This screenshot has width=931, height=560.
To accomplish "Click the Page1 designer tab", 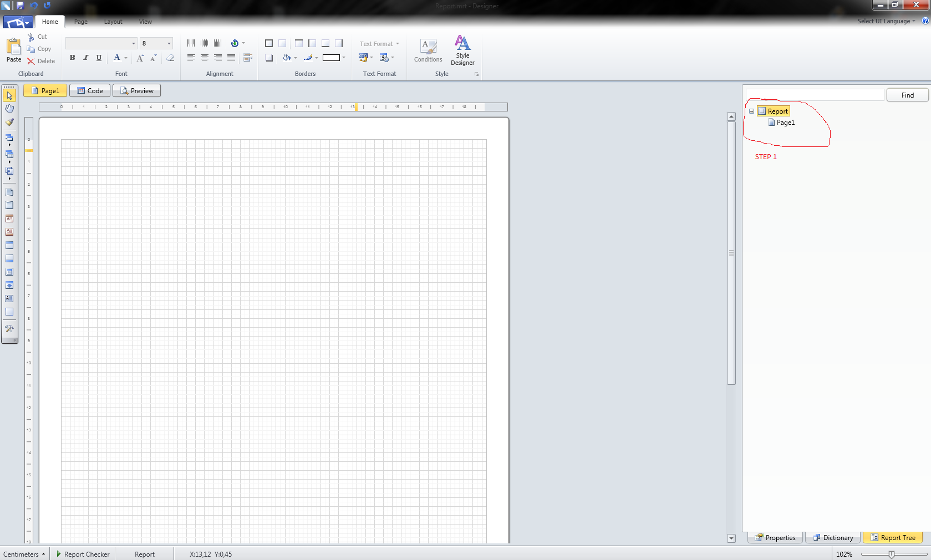I will coord(45,91).
